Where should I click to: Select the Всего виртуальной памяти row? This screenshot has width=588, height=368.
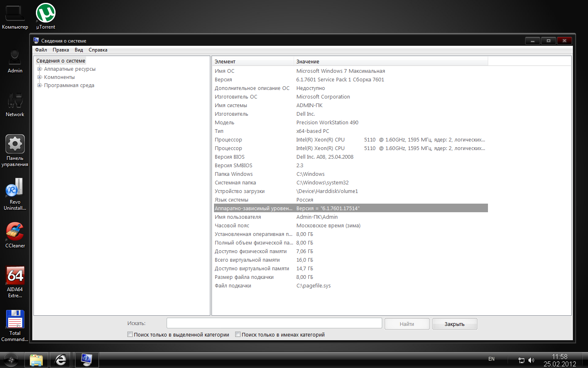tap(350, 260)
